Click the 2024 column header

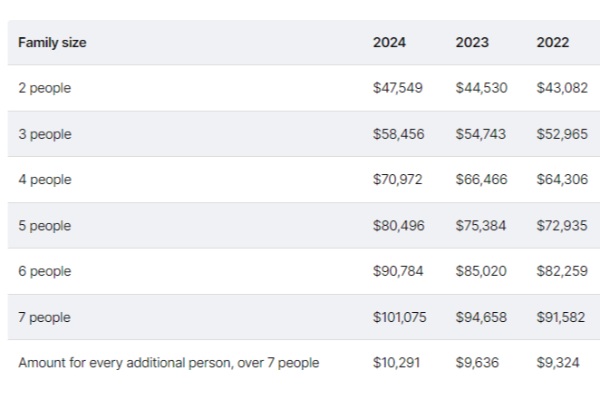click(x=389, y=43)
